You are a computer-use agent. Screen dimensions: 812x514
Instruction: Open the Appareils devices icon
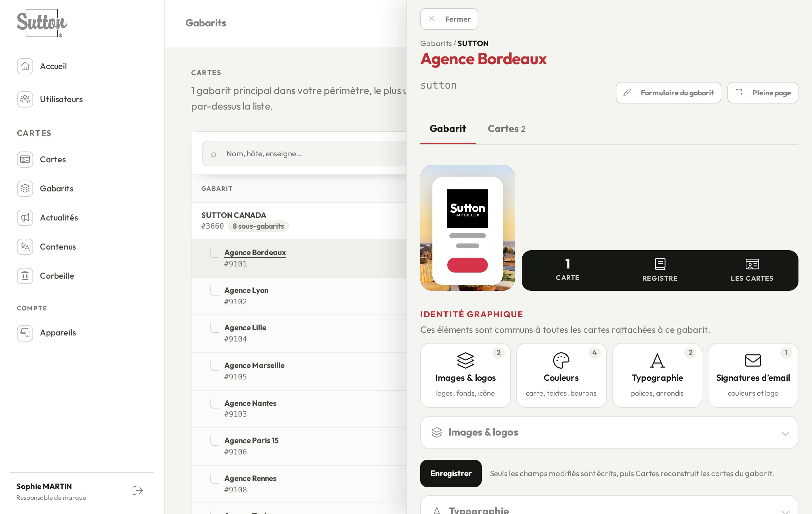click(x=25, y=333)
